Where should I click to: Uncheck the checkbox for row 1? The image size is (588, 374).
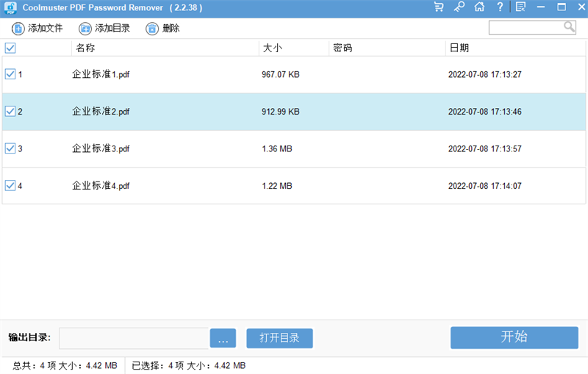10,74
